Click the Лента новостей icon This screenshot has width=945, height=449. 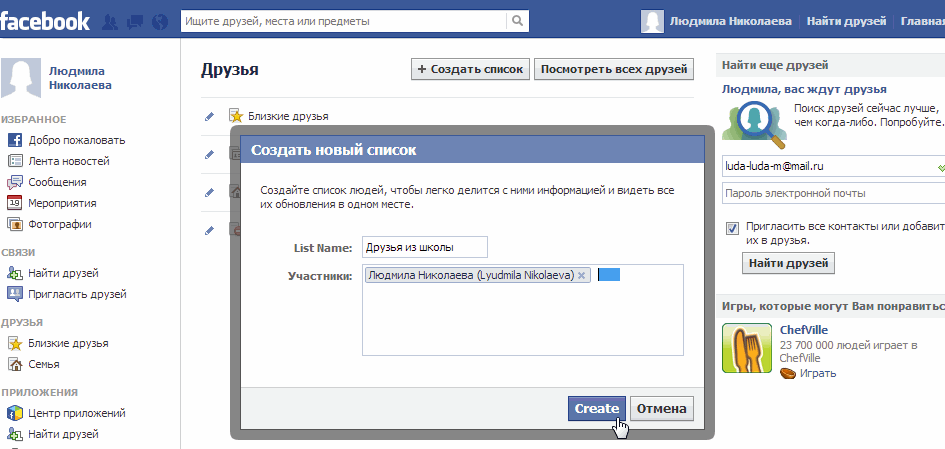[14, 162]
